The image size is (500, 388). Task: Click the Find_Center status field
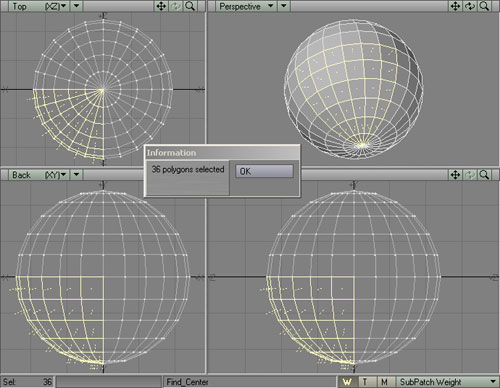pos(250,382)
